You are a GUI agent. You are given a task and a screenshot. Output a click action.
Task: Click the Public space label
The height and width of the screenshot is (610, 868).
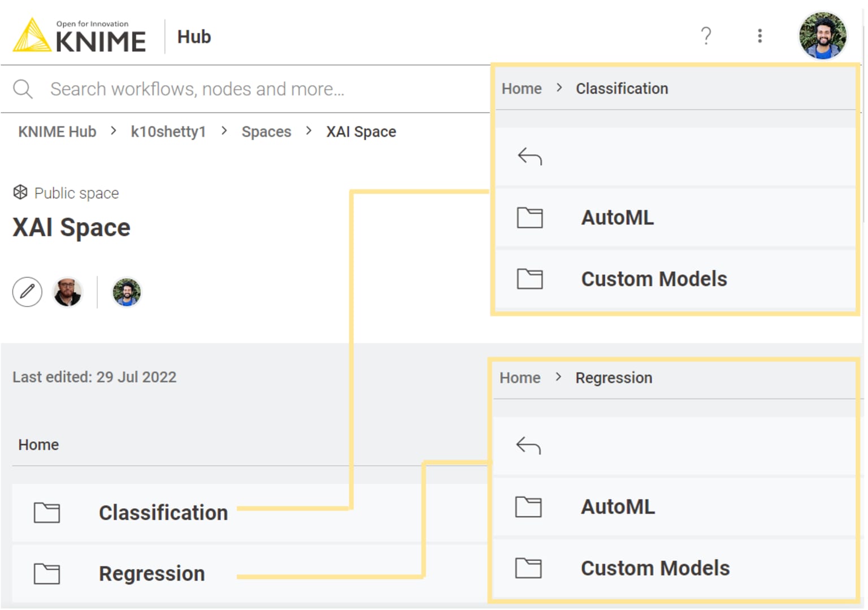click(x=76, y=193)
